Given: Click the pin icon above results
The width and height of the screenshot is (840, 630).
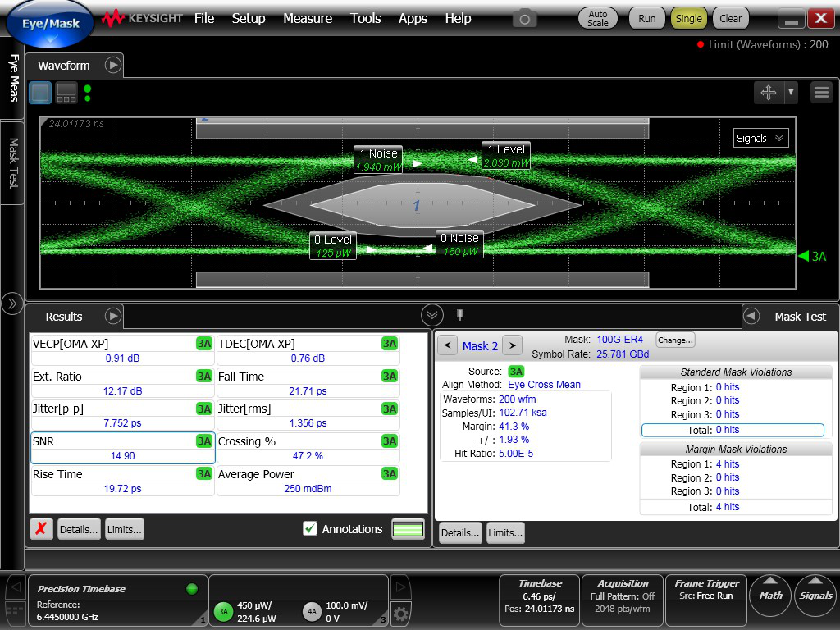Looking at the screenshot, I should coord(460,315).
